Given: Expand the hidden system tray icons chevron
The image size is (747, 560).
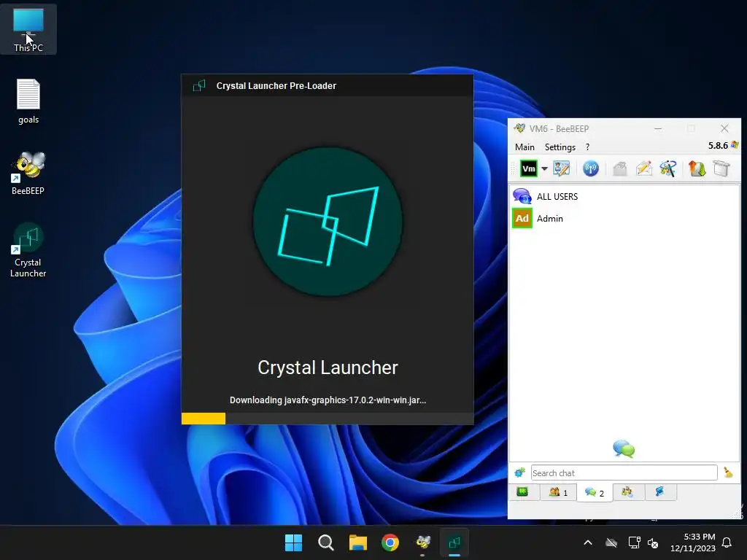Looking at the screenshot, I should [589, 542].
